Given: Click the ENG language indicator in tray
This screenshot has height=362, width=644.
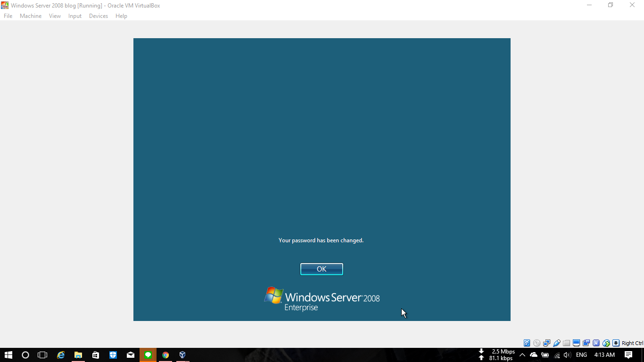Looking at the screenshot, I should (x=581, y=354).
